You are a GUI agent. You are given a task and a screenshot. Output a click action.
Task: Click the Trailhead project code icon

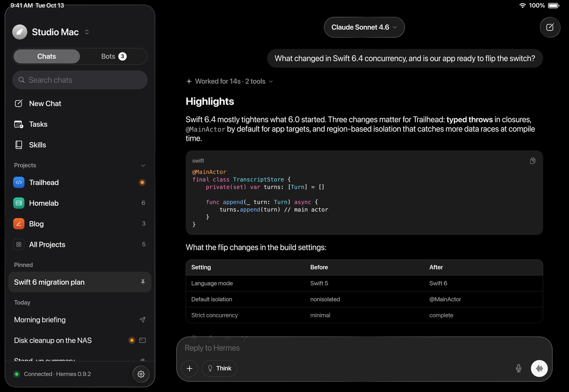coord(19,182)
